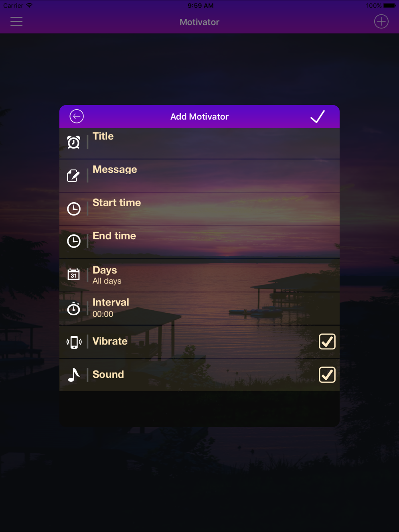399x532 pixels.
Task: Tap the clock icon beside End time
Action: click(x=74, y=241)
